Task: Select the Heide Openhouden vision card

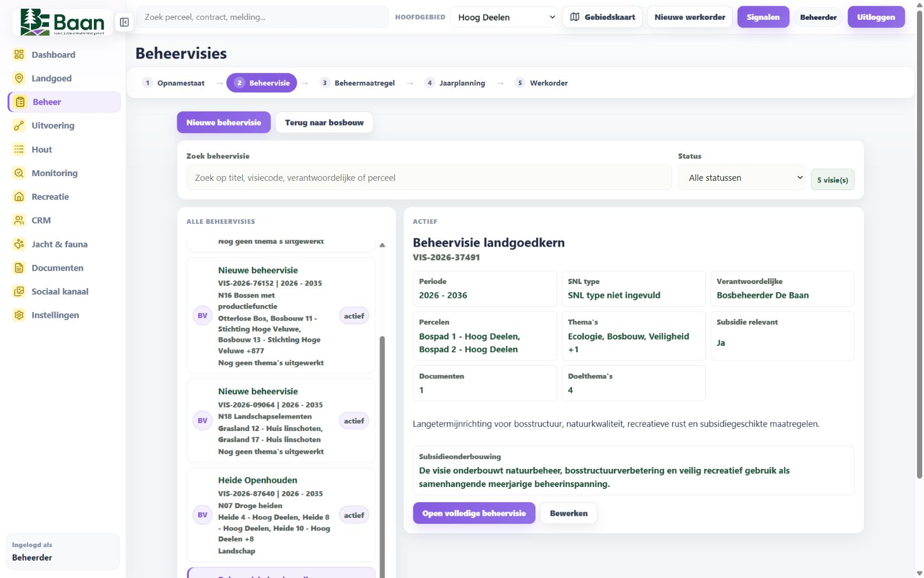Action: 280,515
